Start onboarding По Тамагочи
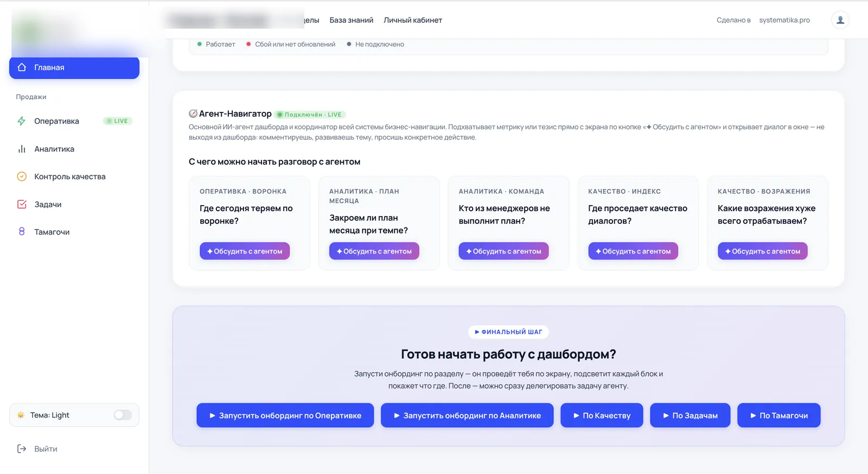The width and height of the screenshot is (868, 474). pyautogui.click(x=779, y=415)
